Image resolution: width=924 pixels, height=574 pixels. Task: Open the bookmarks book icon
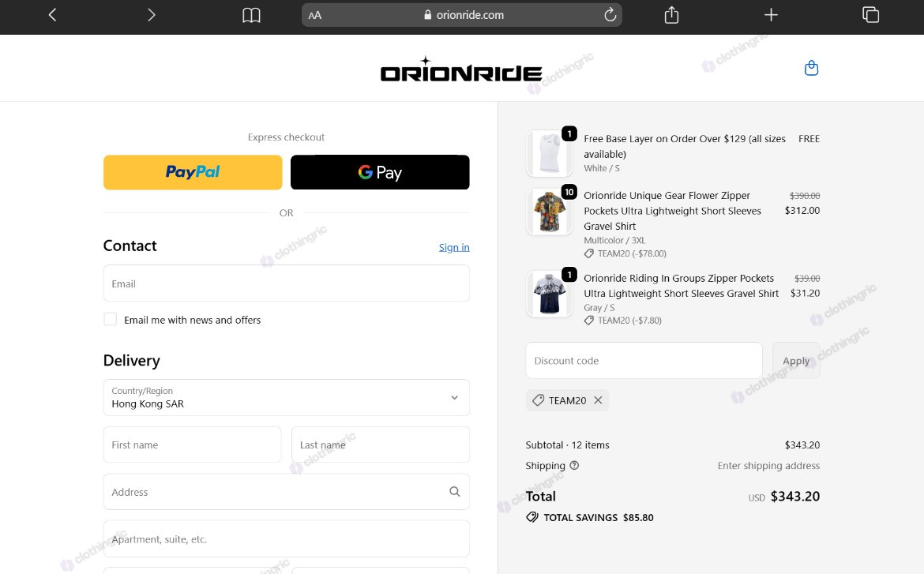251,15
